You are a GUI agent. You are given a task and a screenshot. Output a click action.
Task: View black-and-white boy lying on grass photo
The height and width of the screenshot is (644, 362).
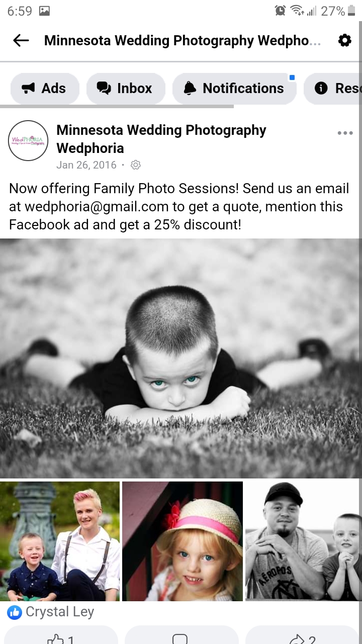pos(181,358)
